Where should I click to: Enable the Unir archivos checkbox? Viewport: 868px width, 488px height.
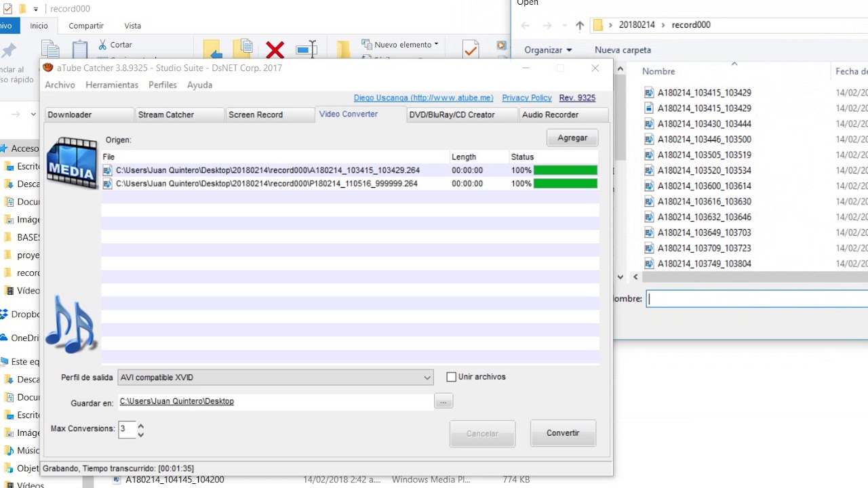451,377
